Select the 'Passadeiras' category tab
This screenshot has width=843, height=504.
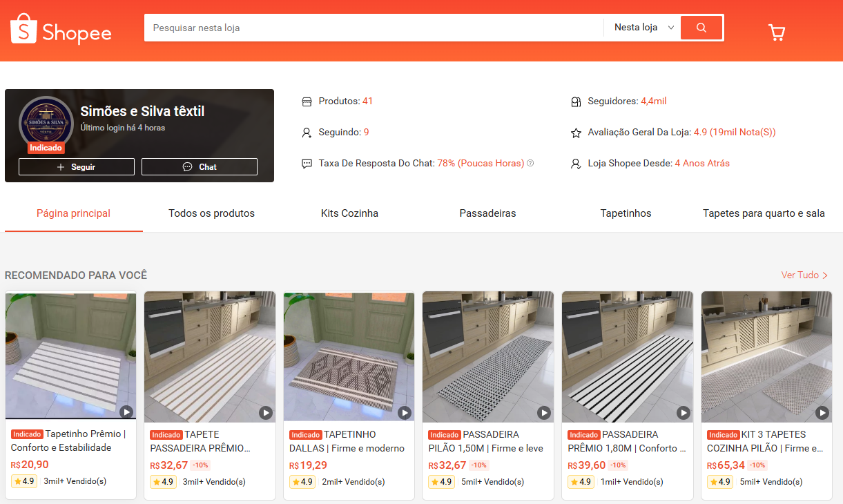[487, 213]
